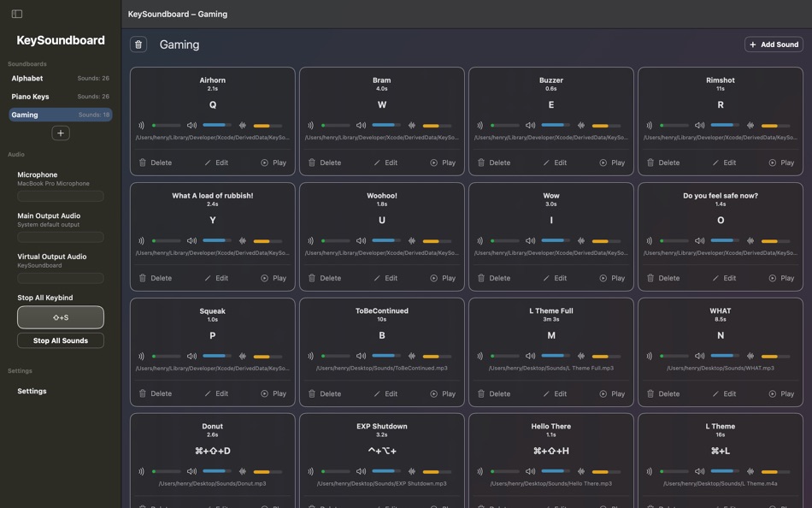Click the speaker volume icon on the Rimshot card
Image resolution: width=812 pixels, height=508 pixels.
[698, 123]
